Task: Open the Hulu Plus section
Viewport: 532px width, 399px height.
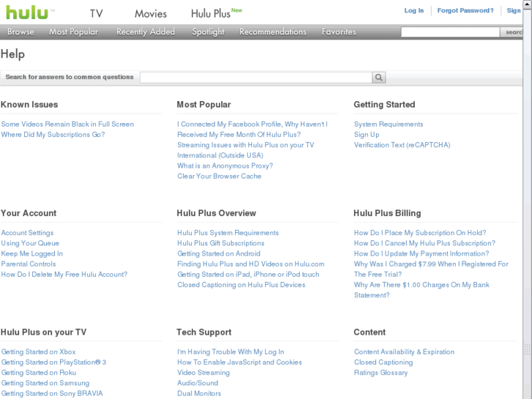Action: point(217,14)
